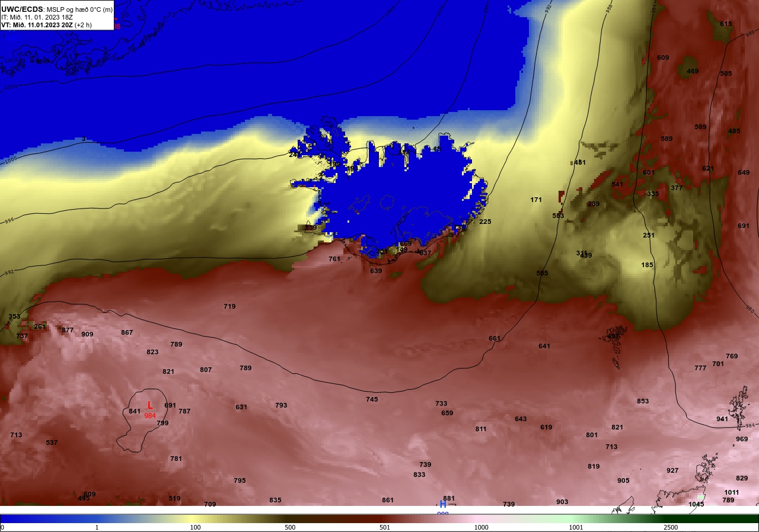The height and width of the screenshot is (532, 759).
Task: Click the height value 639
Action: coord(376,271)
